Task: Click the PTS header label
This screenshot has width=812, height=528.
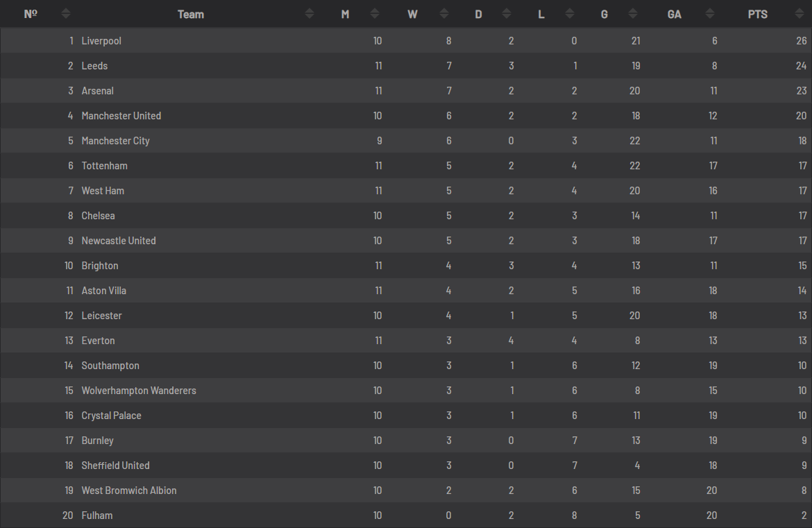Action: 758,15
